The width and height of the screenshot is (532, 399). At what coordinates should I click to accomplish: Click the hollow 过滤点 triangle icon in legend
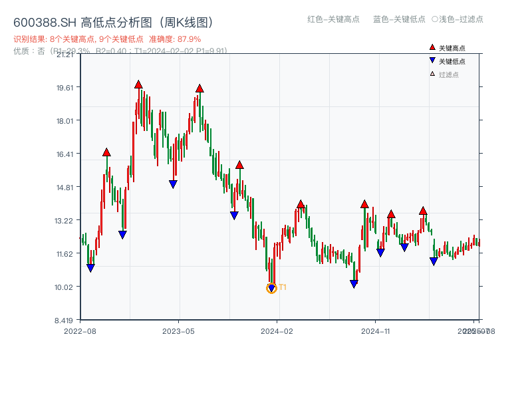pos(432,73)
